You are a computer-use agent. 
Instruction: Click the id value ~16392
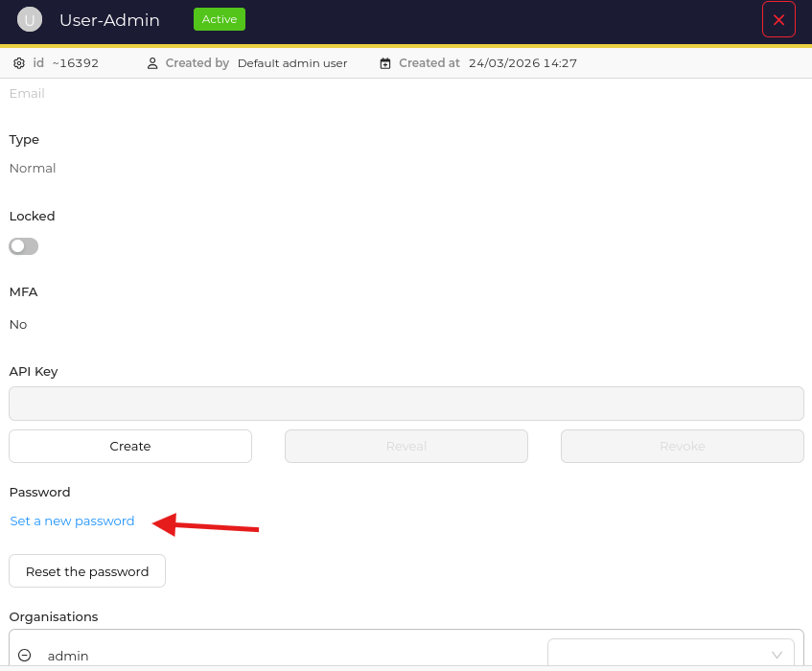tap(75, 63)
